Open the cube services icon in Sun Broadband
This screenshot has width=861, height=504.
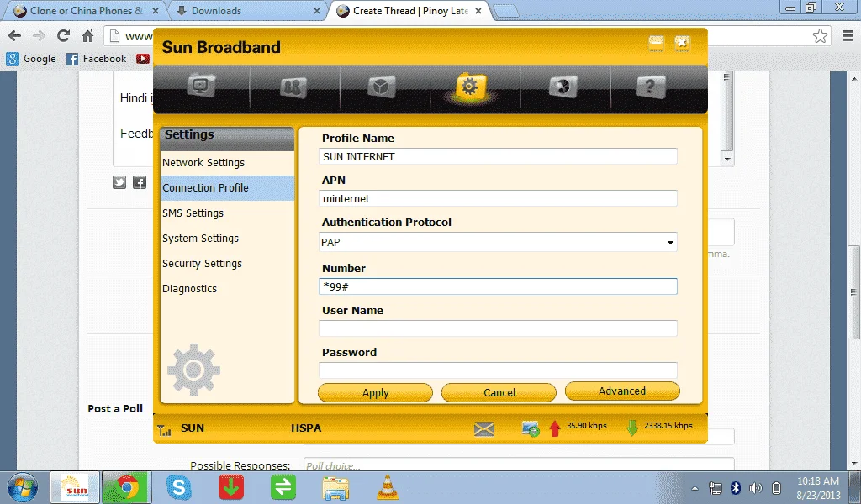coord(382,87)
